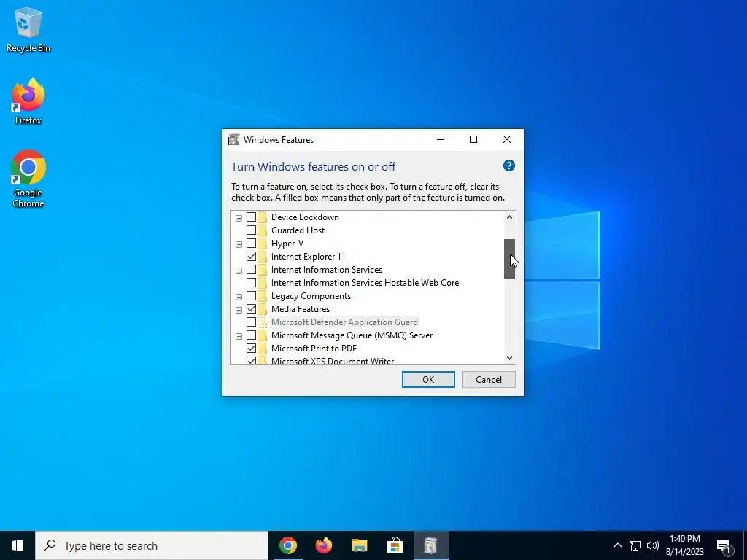This screenshot has width=747, height=560.
Task: Select the Firefox desktop shortcut
Action: [x=28, y=101]
